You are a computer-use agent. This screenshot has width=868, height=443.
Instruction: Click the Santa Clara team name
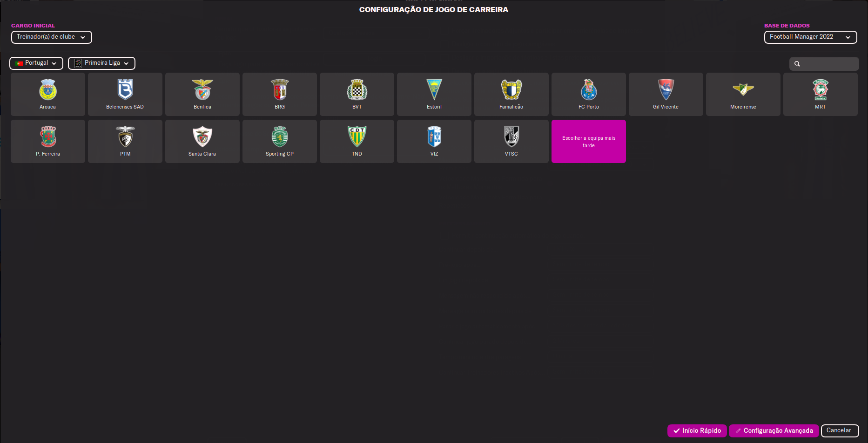coord(202,154)
